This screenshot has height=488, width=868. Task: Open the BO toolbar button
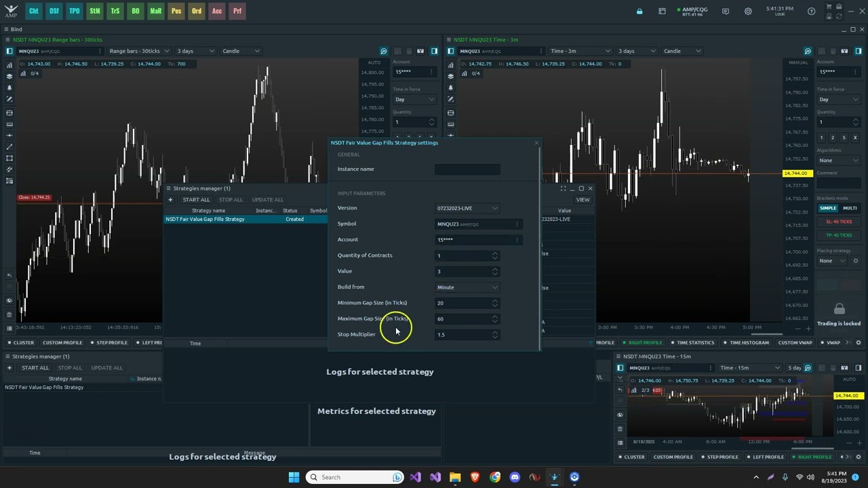click(x=136, y=11)
